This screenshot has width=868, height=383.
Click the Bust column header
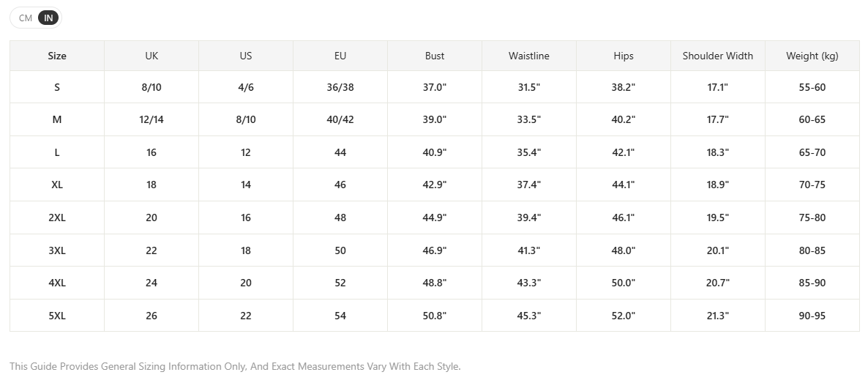tap(435, 56)
